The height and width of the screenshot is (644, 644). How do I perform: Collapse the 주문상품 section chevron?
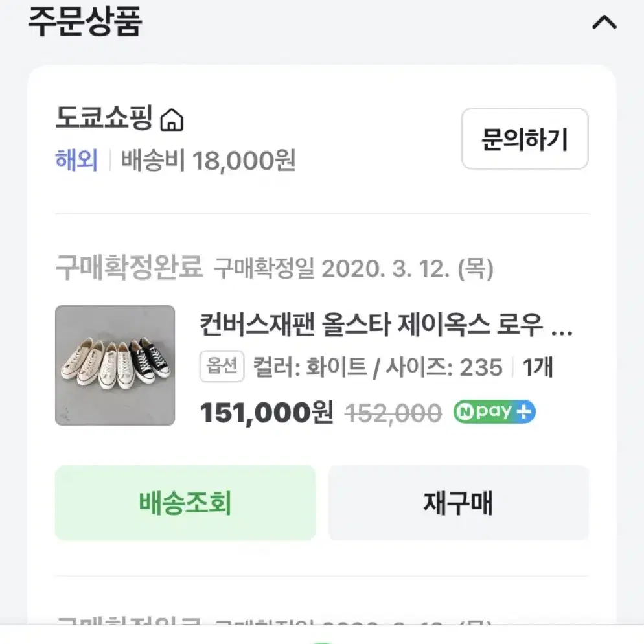tap(604, 22)
